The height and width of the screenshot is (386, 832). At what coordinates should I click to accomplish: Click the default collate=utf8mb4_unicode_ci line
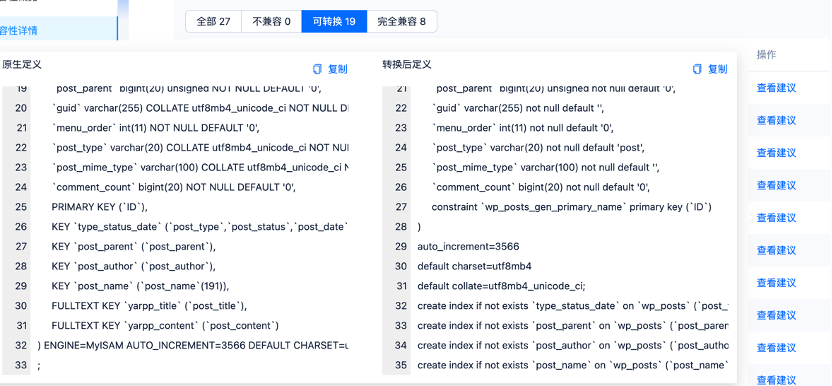pyautogui.click(x=501, y=286)
